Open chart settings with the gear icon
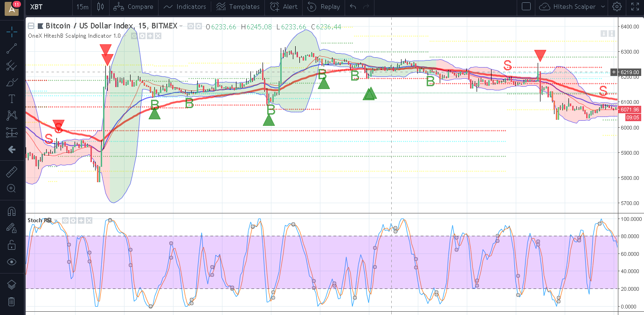Viewport: 644px width, 315px height. [616, 7]
